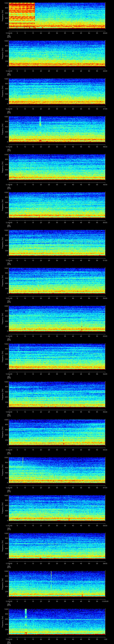Click the 12:44:00 start time label
Viewport: 114px width, 644px height.
click(9, 33)
